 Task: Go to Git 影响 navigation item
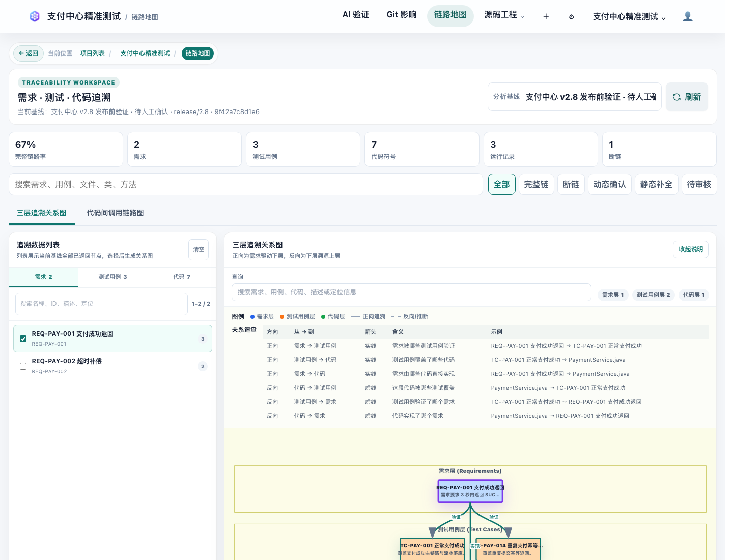pos(402,15)
